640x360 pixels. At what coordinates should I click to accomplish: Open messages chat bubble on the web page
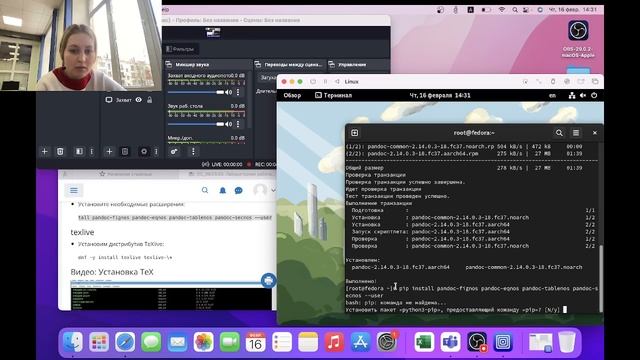[239, 190]
